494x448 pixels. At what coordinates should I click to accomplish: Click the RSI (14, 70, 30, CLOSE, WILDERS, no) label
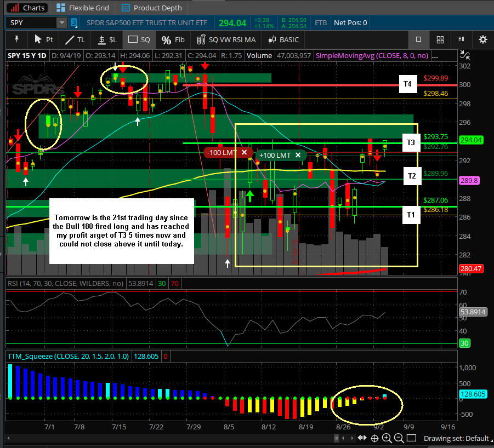[x=65, y=284]
